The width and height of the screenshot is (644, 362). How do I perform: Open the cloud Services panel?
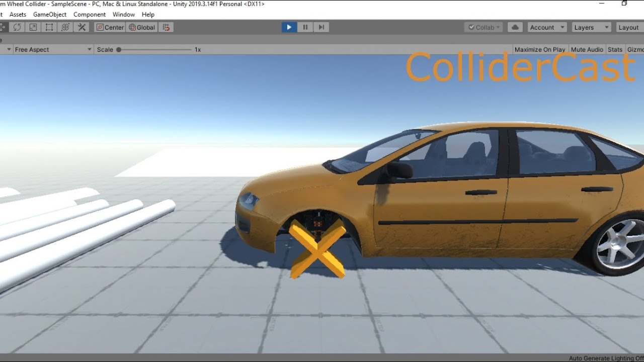[515, 27]
